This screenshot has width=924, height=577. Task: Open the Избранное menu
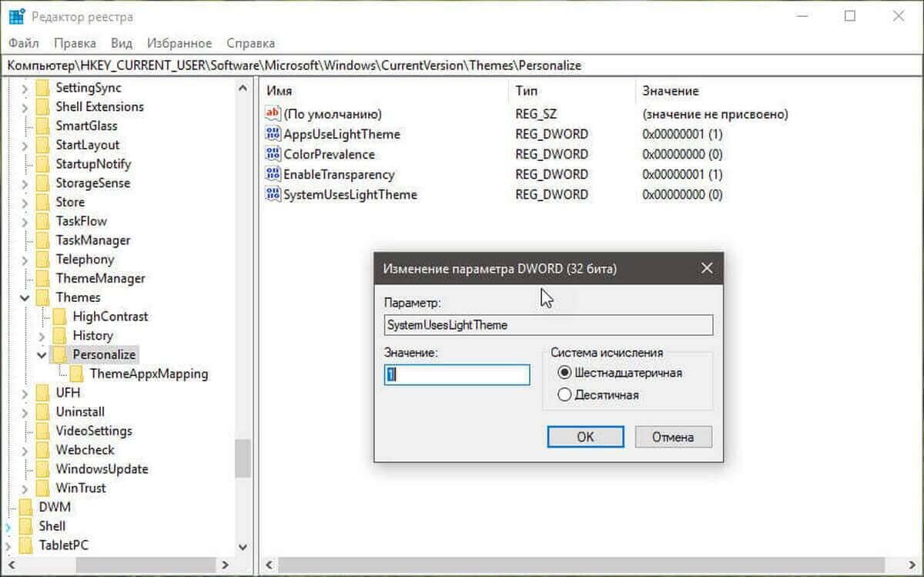tap(179, 43)
